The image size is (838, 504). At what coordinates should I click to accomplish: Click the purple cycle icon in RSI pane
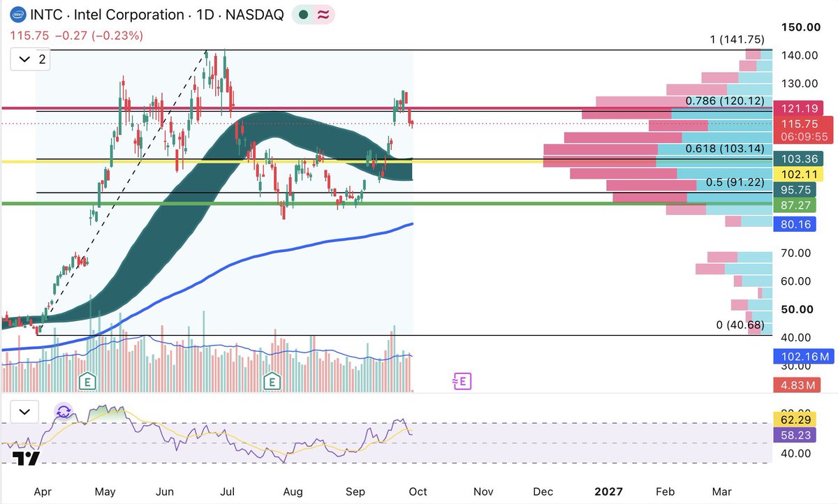[64, 412]
